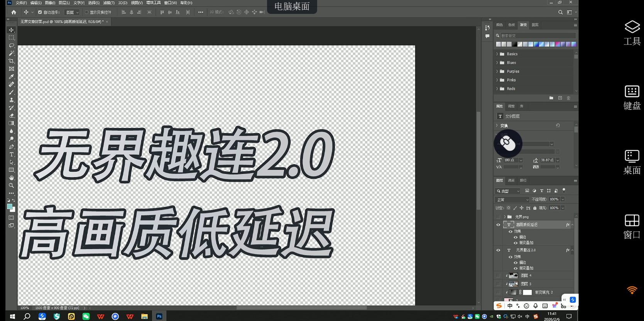Screen dimensions: 644x321
Task: Select the Magic Wand tool
Action: [x=12, y=53]
